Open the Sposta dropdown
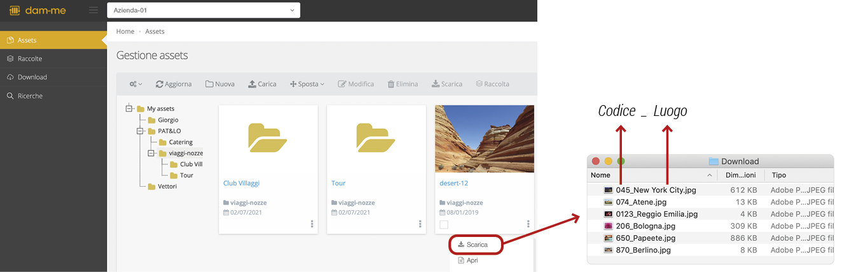The height and width of the screenshot is (272, 868). [307, 84]
